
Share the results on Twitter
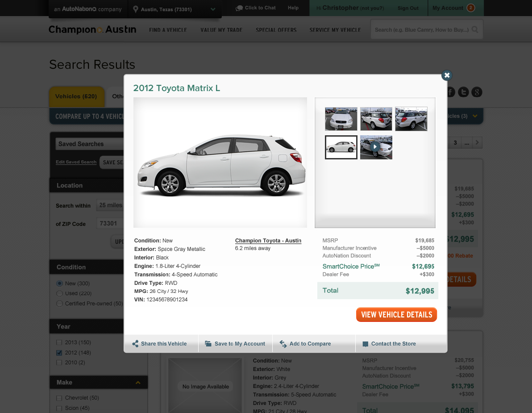tap(463, 92)
